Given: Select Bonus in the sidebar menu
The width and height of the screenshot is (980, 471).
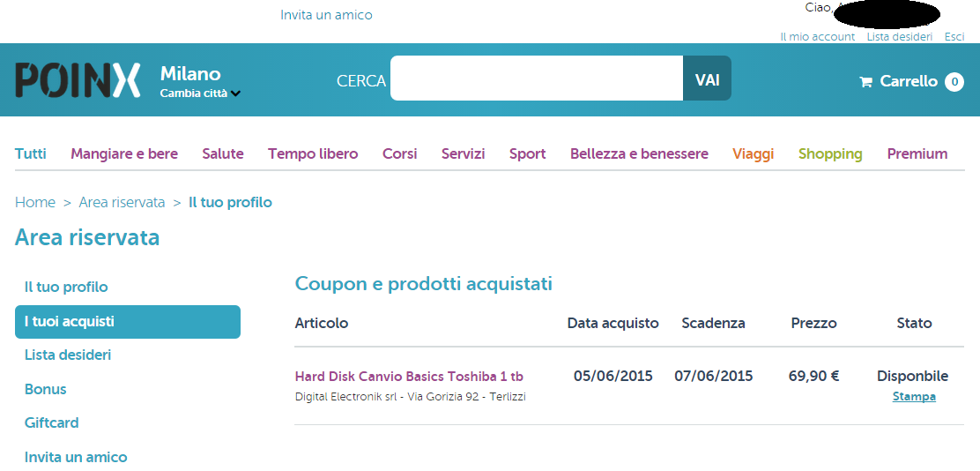Looking at the screenshot, I should [x=45, y=390].
